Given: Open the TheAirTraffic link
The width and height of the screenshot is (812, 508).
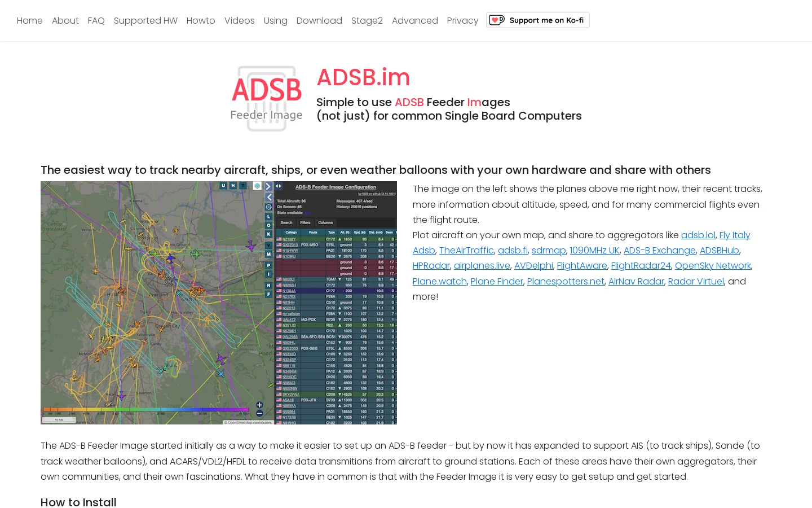Looking at the screenshot, I should [466, 250].
